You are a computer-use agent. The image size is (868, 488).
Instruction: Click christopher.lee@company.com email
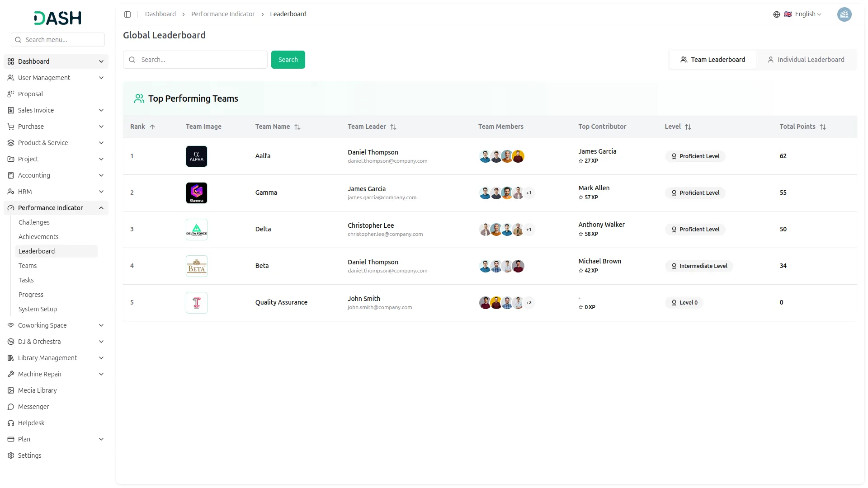[385, 234]
